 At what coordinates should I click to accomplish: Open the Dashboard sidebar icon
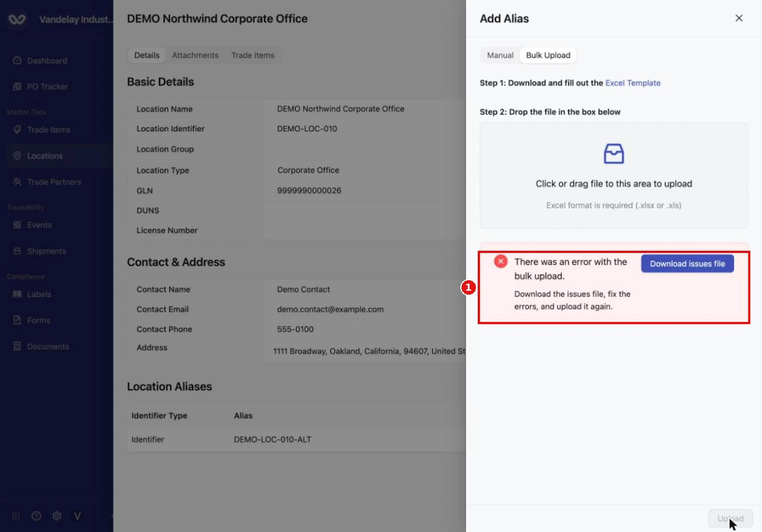coord(17,60)
